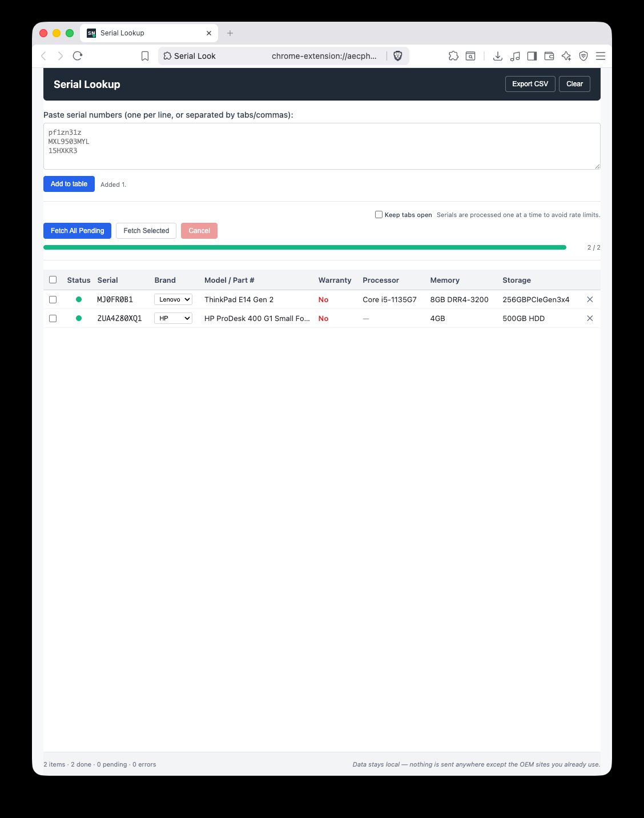
Task: Open the Leo AI sparkle icon
Action: click(x=566, y=56)
